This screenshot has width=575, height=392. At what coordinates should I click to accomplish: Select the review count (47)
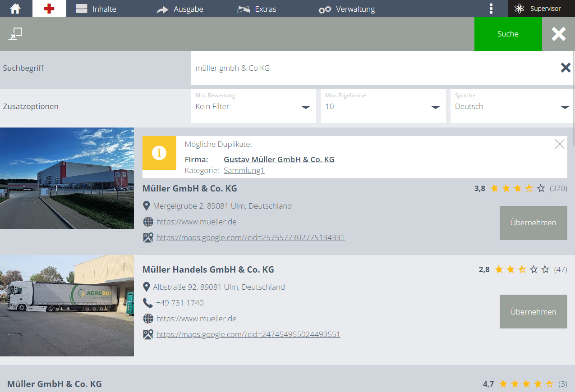561,269
